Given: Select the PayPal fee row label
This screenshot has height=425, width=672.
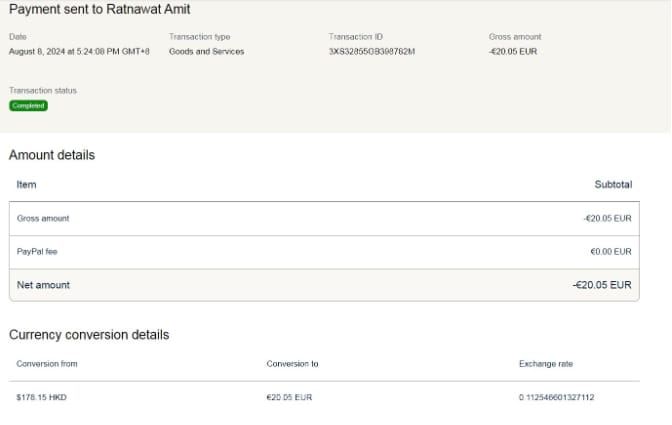Looking at the screenshot, I should 38,251.
